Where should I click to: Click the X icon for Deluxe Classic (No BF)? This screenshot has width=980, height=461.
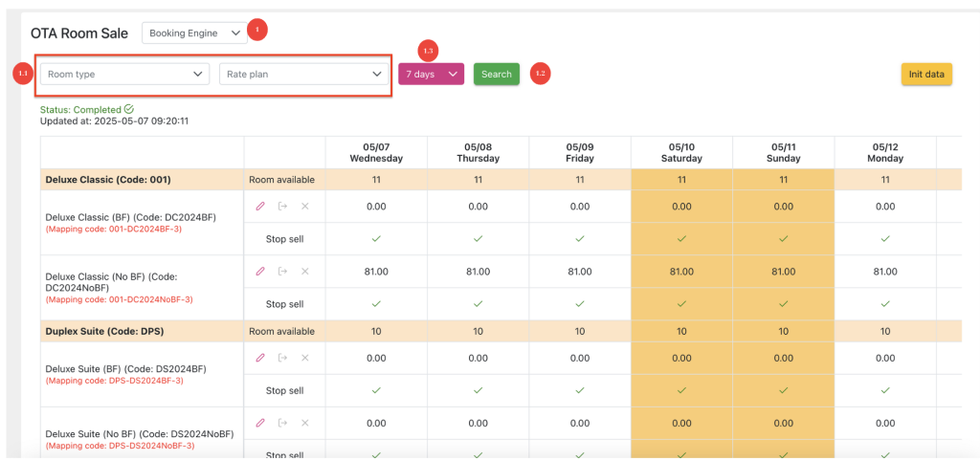tap(305, 272)
